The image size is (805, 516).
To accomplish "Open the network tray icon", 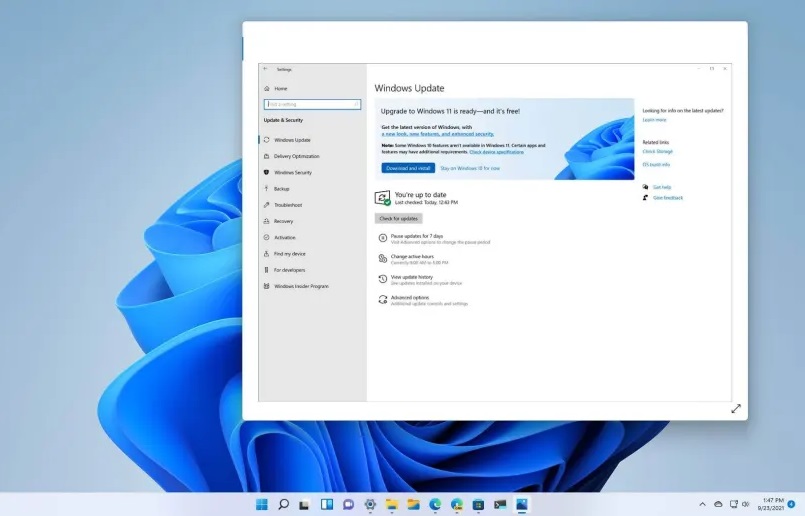I will pyautogui.click(x=734, y=504).
